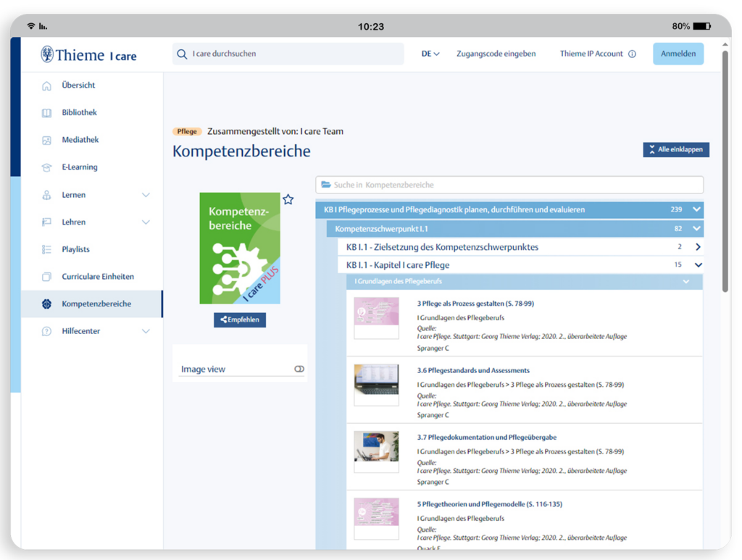Click the Playlists list icon
The height and width of the screenshot is (560, 742).
47,249
